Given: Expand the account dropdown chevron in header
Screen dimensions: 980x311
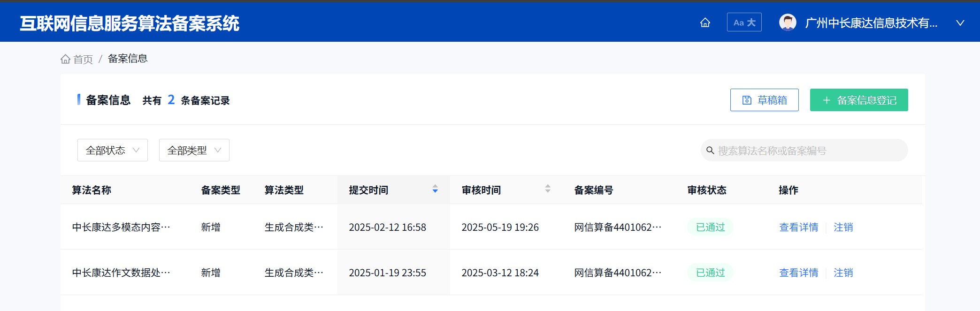Looking at the screenshot, I should click(960, 23).
